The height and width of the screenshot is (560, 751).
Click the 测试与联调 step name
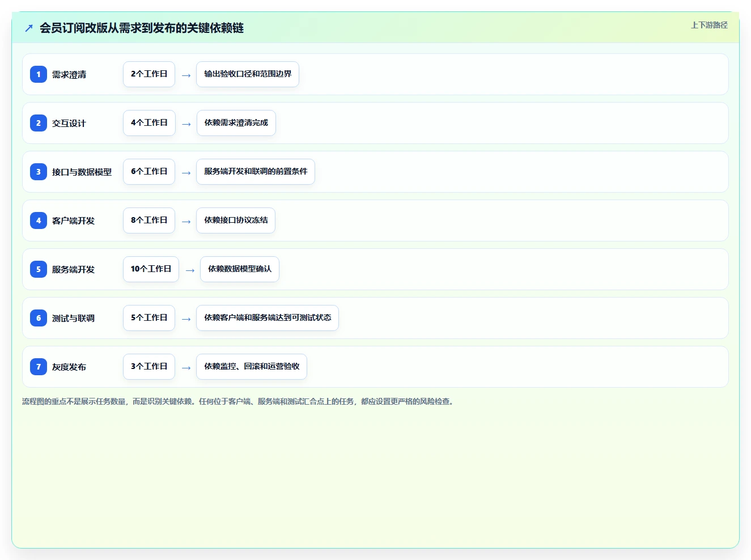coord(73,318)
